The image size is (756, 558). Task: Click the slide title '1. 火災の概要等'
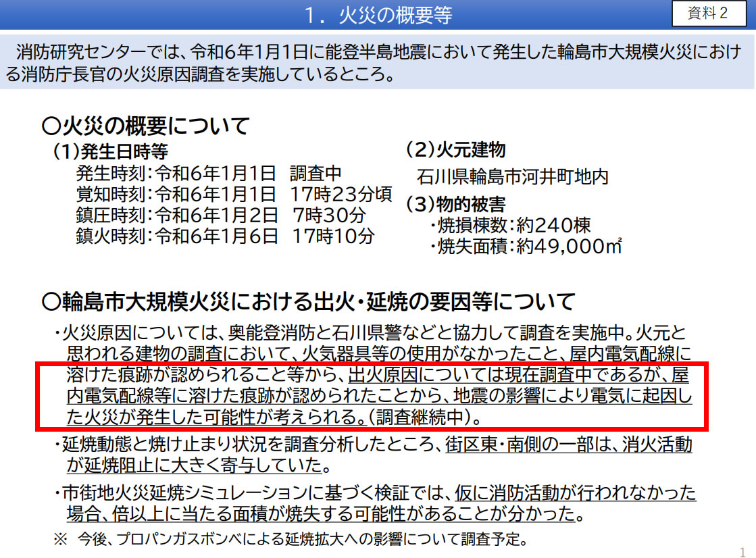[x=378, y=15]
